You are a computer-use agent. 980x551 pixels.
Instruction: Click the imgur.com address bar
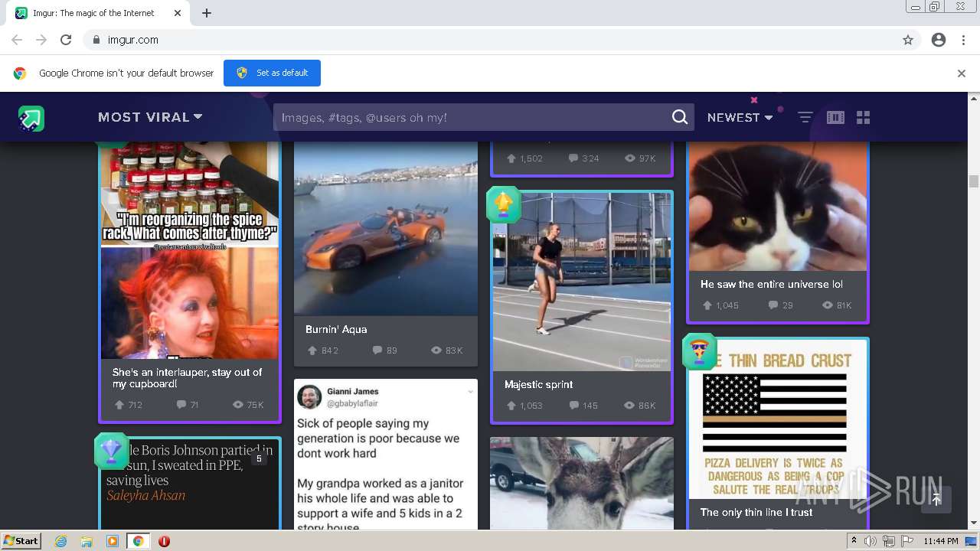(490, 40)
